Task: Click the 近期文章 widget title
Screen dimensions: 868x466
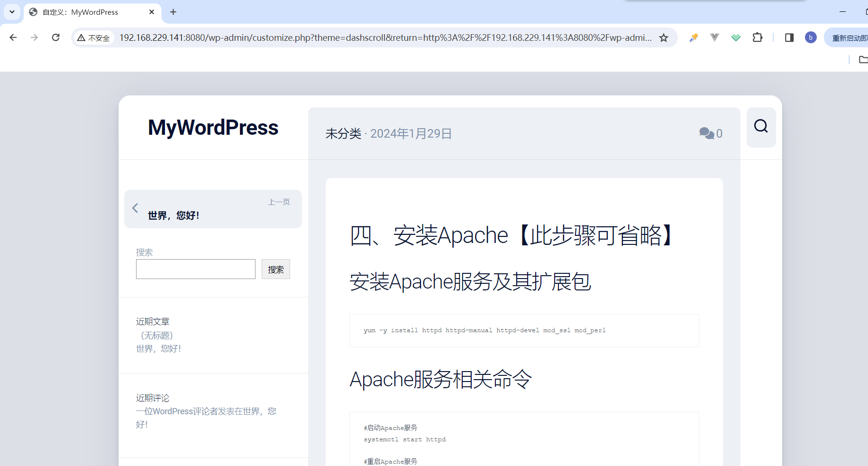Action: pyautogui.click(x=153, y=322)
